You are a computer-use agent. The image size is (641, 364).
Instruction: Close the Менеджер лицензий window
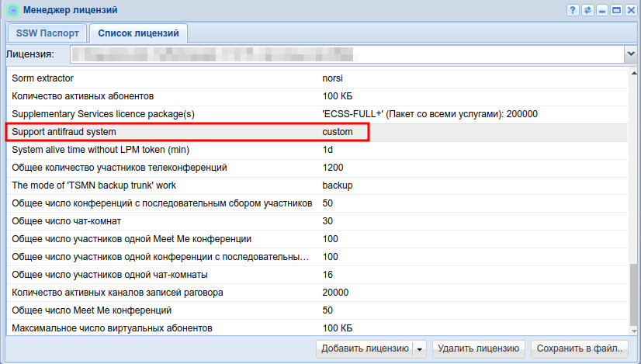[x=630, y=10]
